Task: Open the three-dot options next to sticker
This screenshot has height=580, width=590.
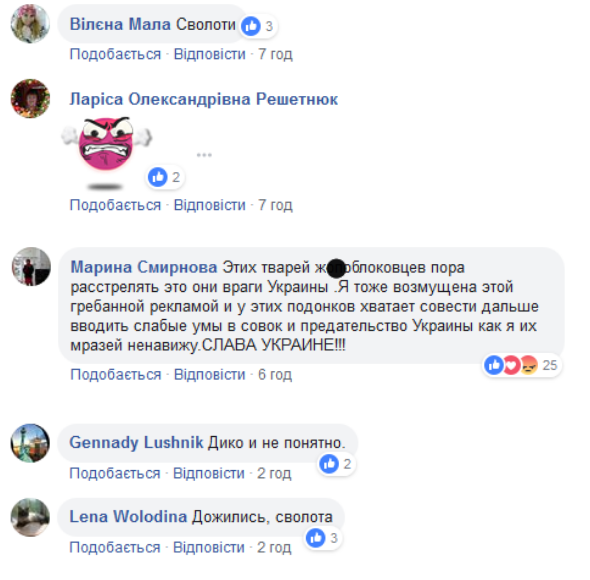Action: [x=204, y=155]
